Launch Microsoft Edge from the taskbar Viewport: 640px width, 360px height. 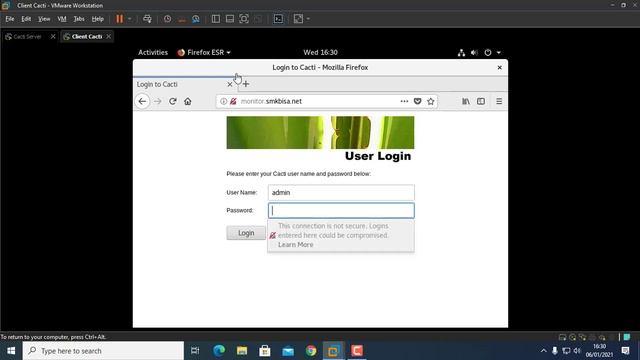(219, 351)
